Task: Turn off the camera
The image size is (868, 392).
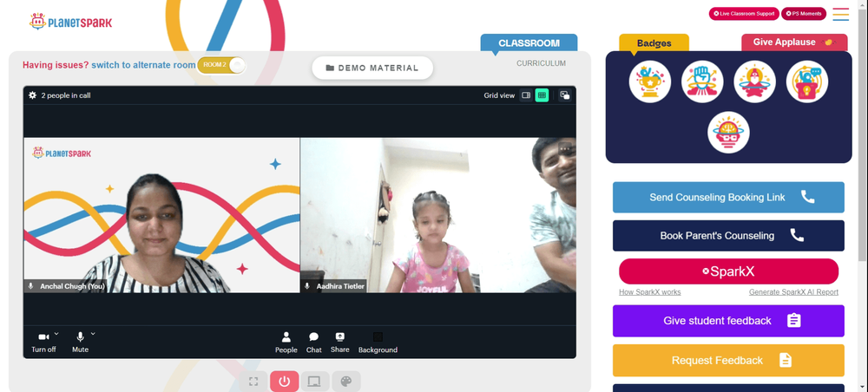Action: (43, 343)
